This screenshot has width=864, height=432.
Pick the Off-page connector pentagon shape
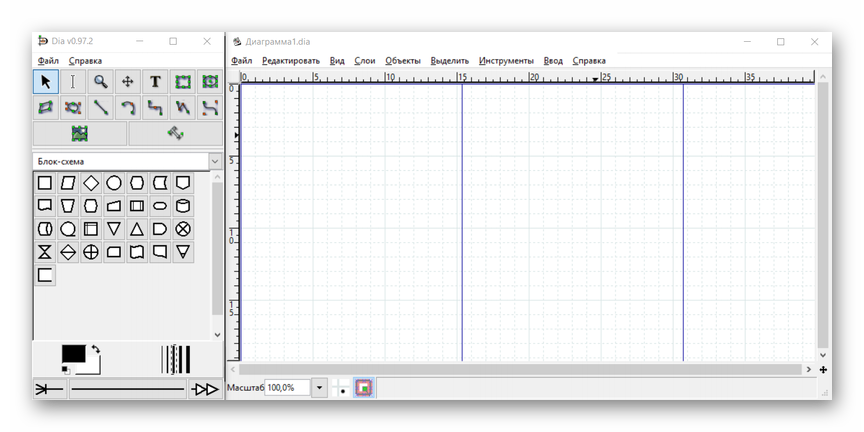183,183
